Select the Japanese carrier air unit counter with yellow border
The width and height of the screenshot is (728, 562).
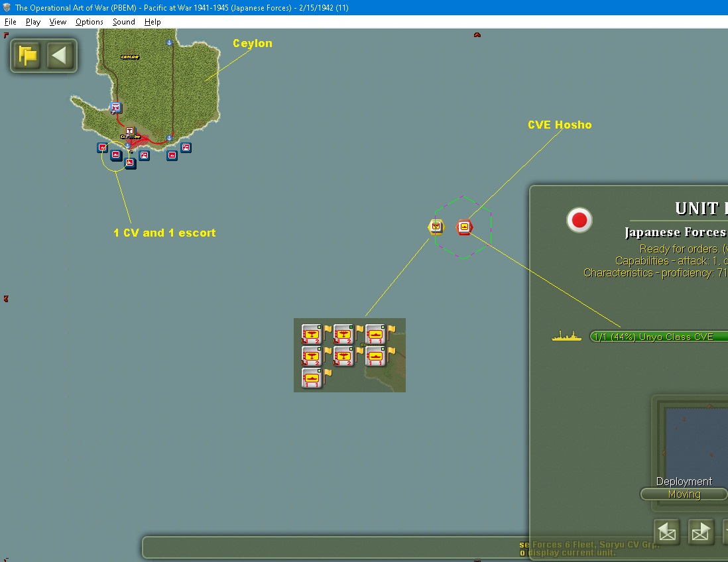436,227
